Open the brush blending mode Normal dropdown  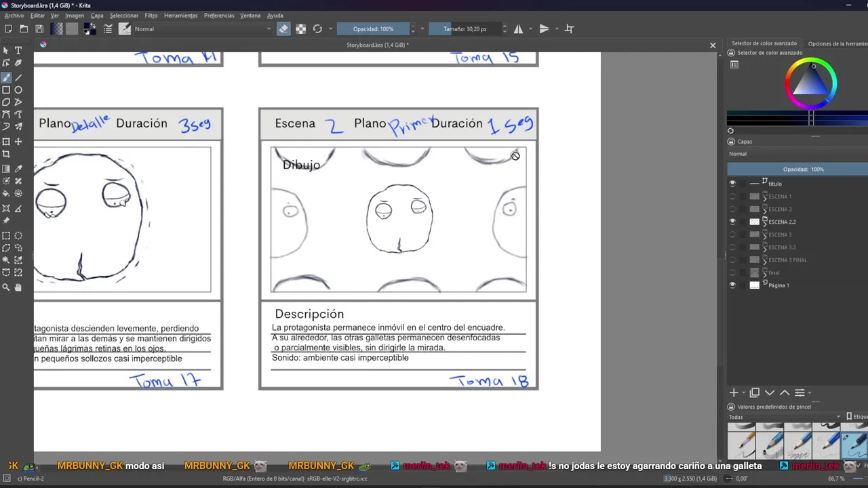click(202, 29)
